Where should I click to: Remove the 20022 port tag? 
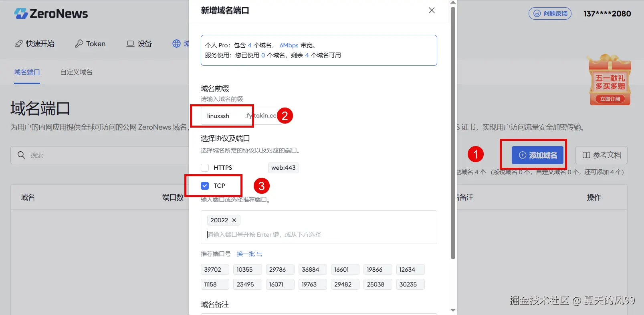pos(234,220)
